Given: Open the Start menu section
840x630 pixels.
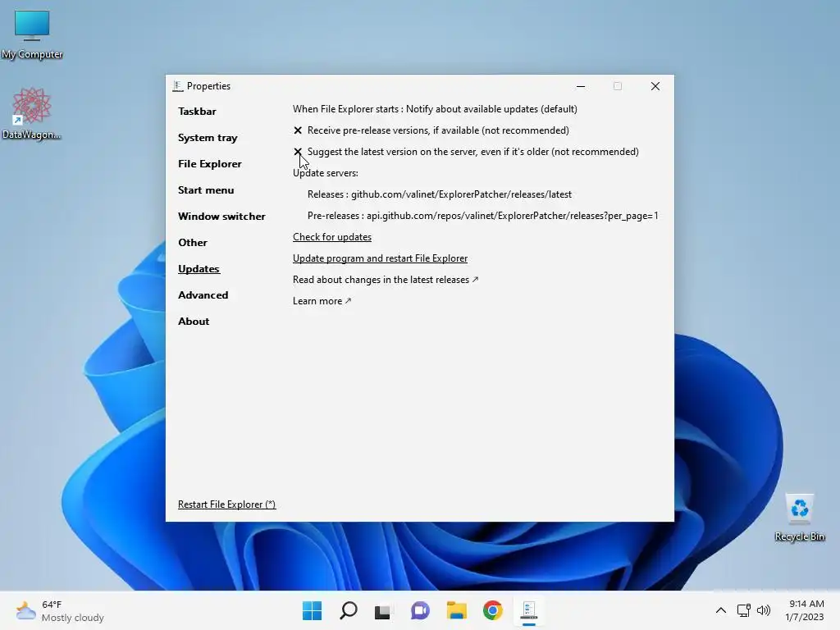Looking at the screenshot, I should coord(206,190).
